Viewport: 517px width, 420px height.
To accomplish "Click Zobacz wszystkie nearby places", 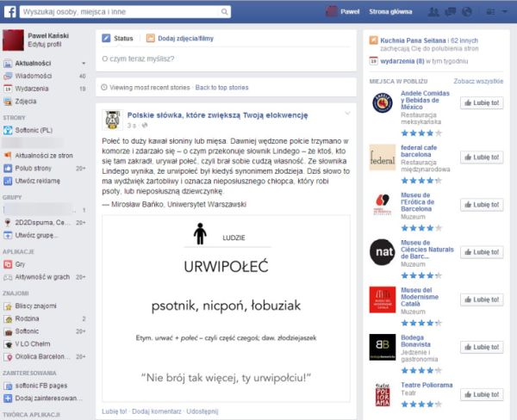I will [x=478, y=81].
